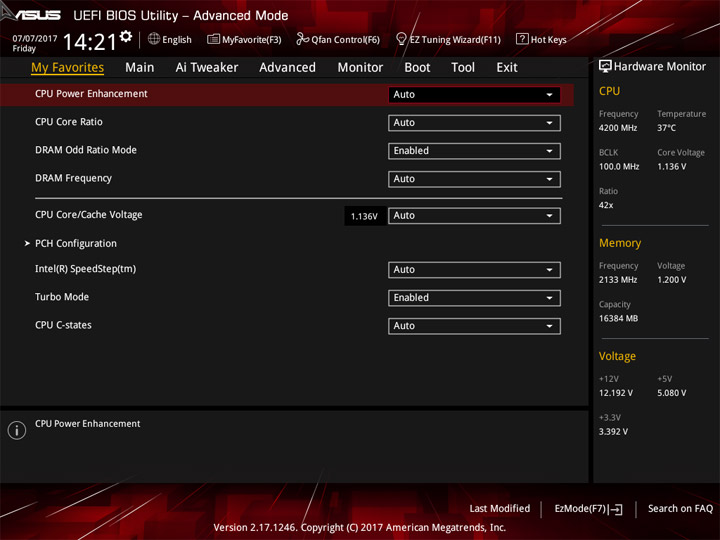Open the CPU C-states dropdown
The height and width of the screenshot is (540, 720).
pyautogui.click(x=474, y=326)
